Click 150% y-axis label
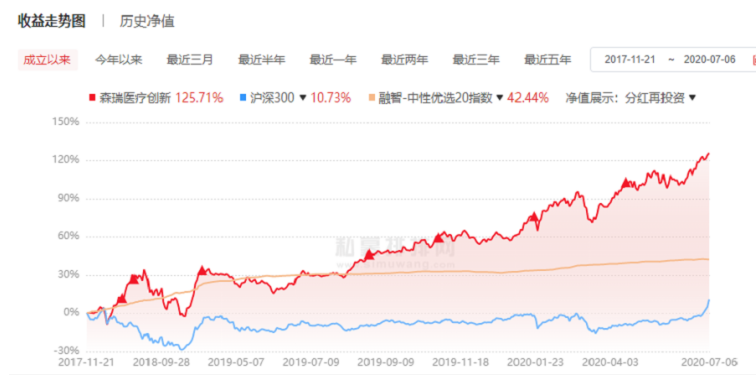The height and width of the screenshot is (384, 756). [x=66, y=122]
